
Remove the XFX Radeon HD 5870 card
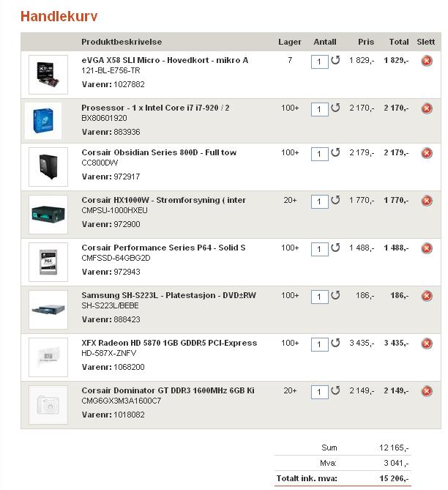[x=427, y=344]
